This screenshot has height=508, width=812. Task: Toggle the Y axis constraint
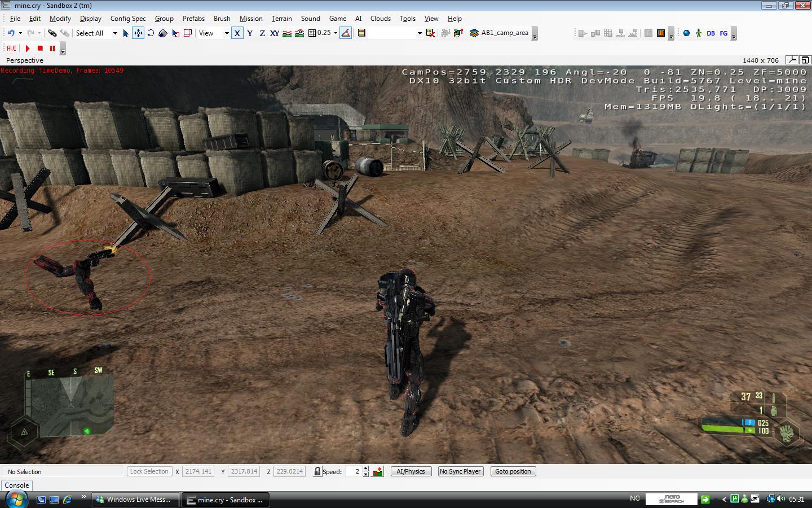(x=250, y=33)
